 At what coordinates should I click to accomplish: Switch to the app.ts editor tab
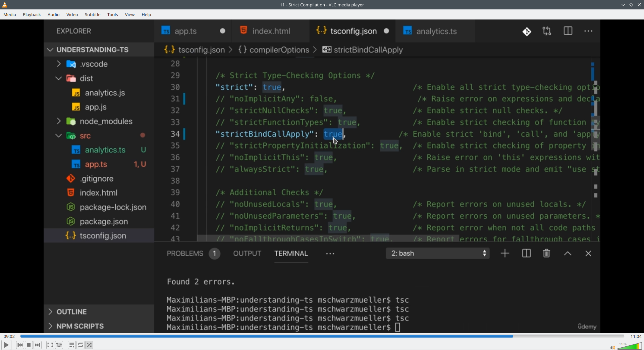click(193, 31)
